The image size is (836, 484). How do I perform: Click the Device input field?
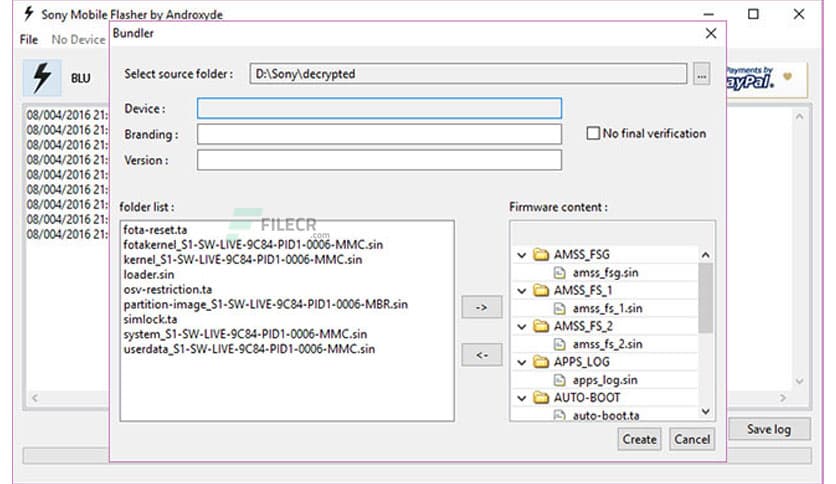[x=379, y=108]
